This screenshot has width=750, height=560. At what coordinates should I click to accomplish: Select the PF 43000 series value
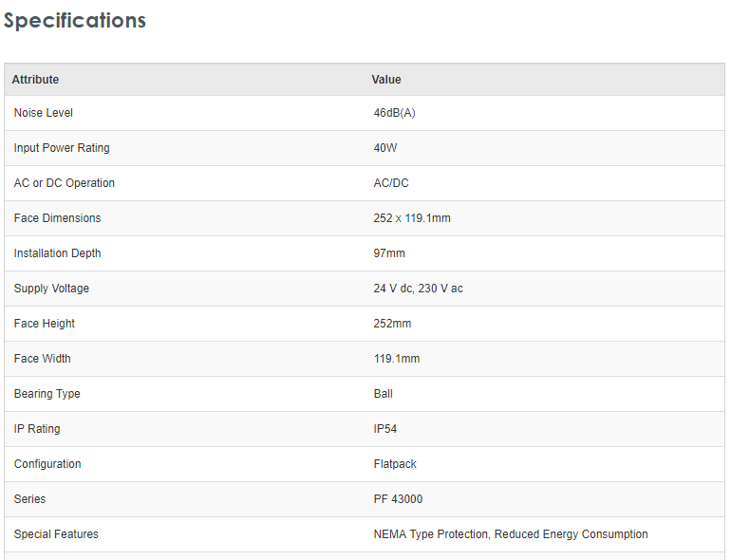pyautogui.click(x=399, y=499)
